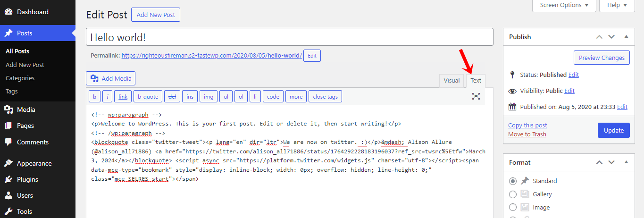Viewport: 644px width, 218px height.
Task: Insert deleted text with del button
Action: click(x=172, y=97)
